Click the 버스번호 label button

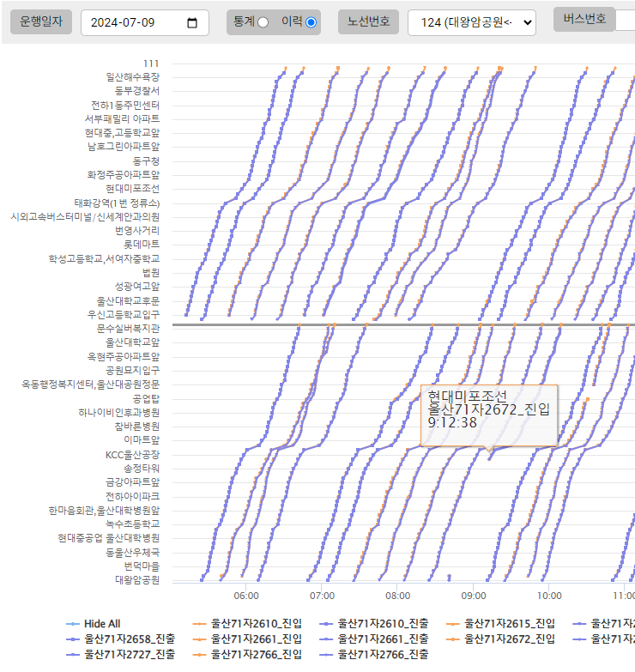(584, 19)
